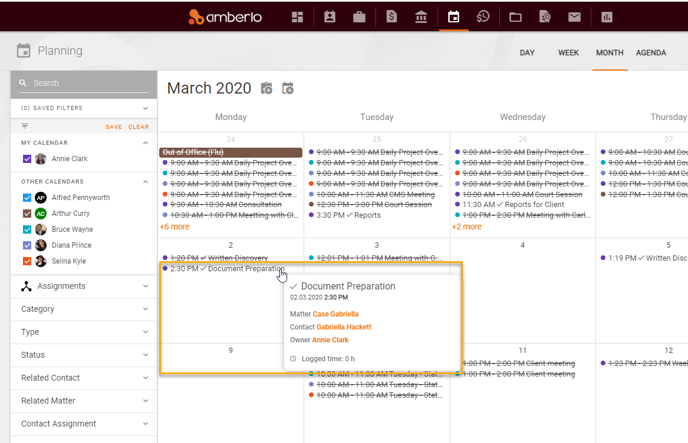
Task: Click the add event icon beside March 2020
Action: coord(288,88)
